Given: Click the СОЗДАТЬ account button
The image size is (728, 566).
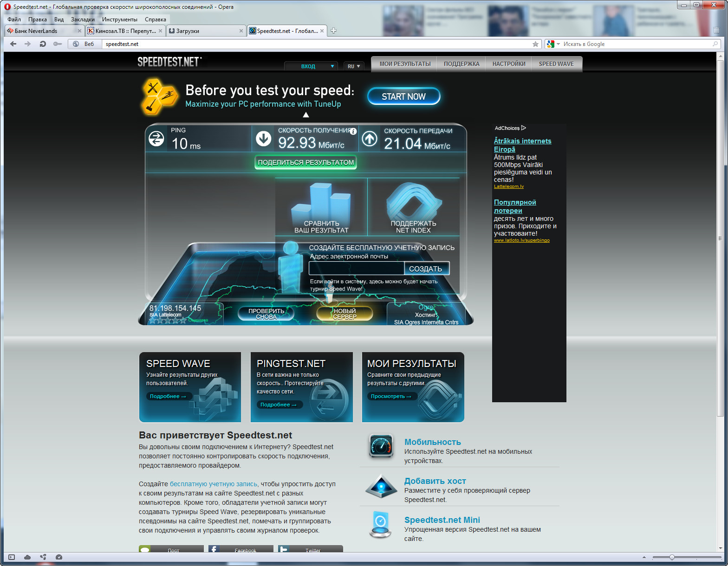Looking at the screenshot, I should coord(426,269).
